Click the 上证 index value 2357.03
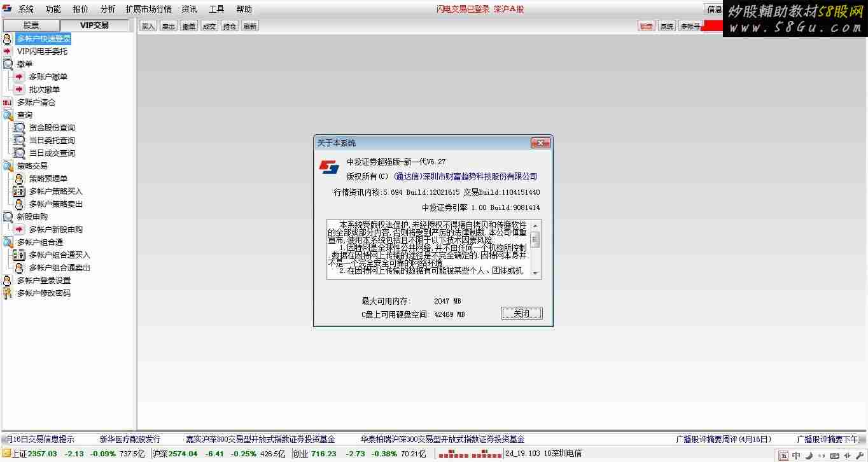Viewport: 868px width, 462px height. point(42,454)
